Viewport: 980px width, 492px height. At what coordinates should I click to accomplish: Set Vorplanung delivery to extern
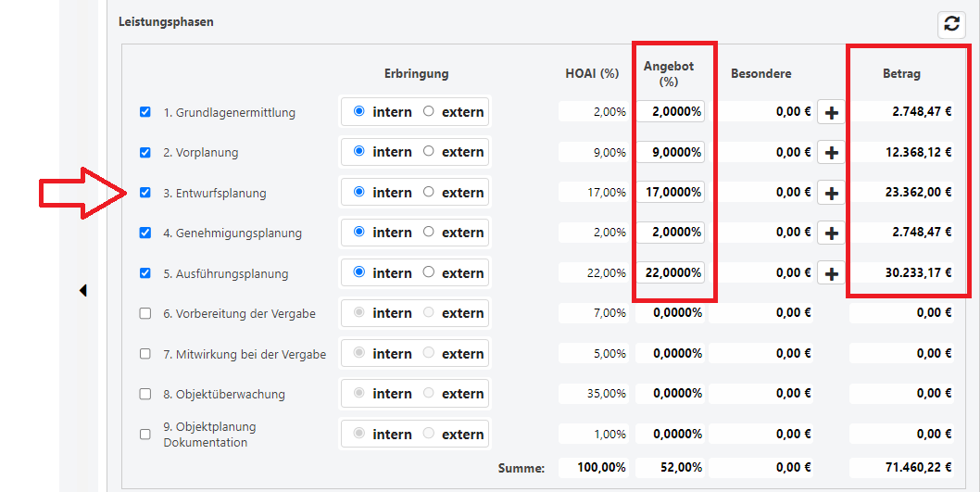pos(428,151)
